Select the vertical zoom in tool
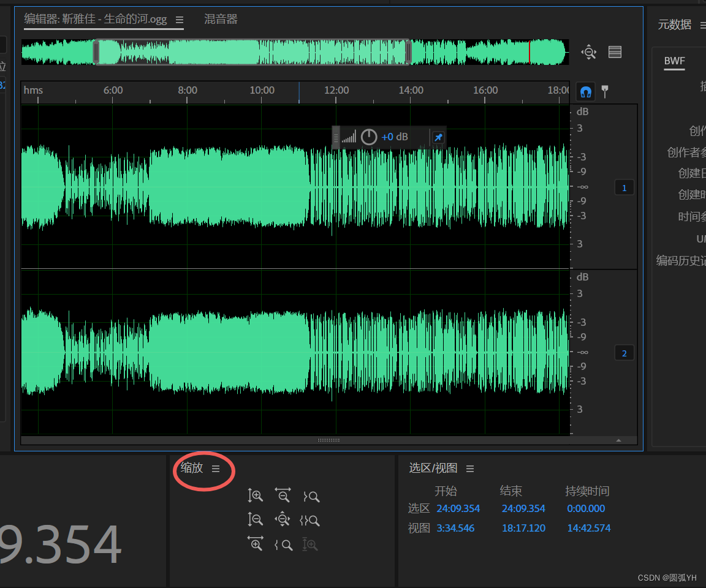Viewport: 706px width, 588px height. coord(256,496)
